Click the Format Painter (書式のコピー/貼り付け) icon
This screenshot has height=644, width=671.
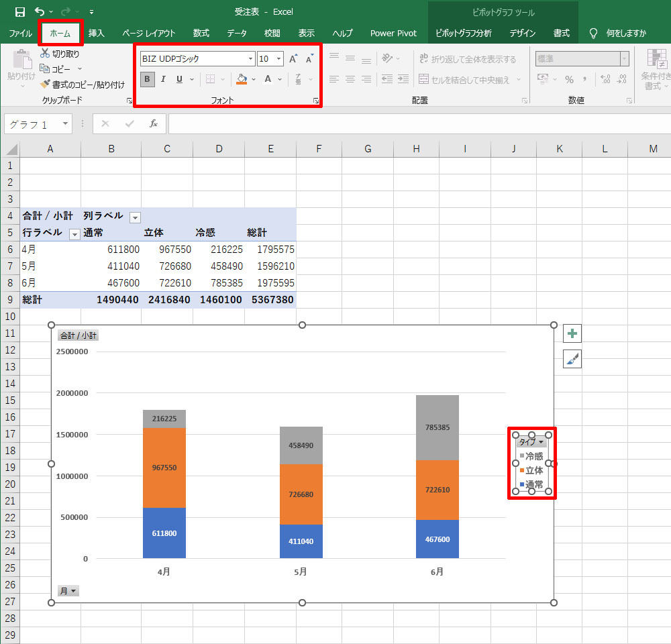coord(45,85)
